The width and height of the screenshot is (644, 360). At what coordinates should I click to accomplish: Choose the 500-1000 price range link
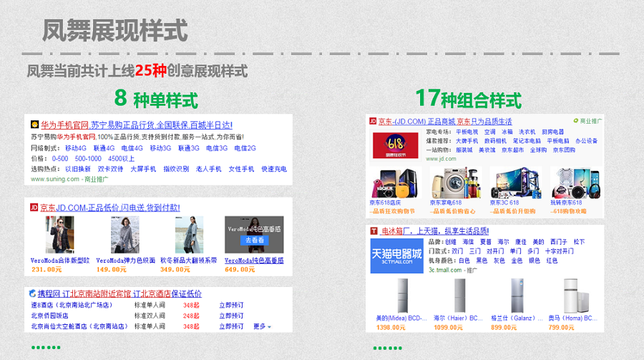[x=88, y=158]
